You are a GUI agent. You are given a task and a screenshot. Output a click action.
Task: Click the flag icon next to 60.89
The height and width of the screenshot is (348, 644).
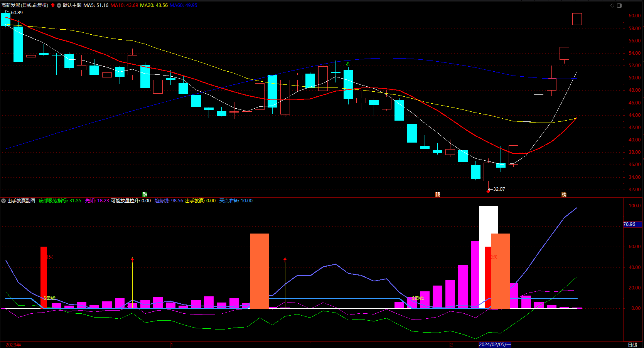(7, 12)
